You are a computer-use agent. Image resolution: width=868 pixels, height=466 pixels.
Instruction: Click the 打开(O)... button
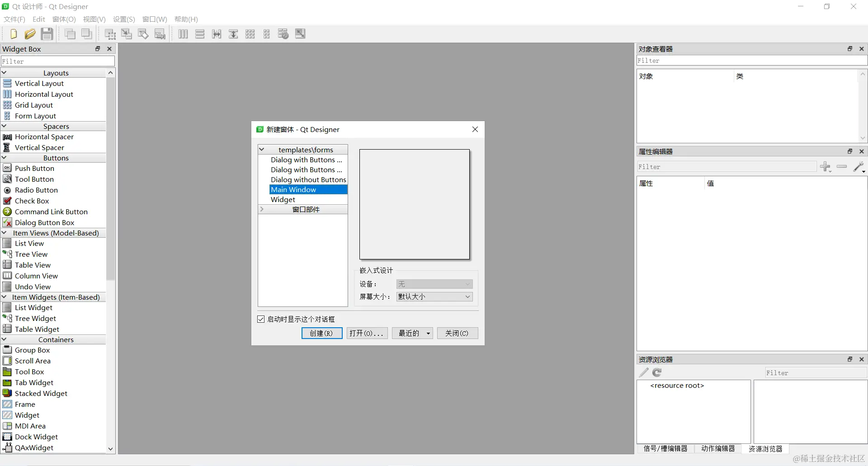(367, 333)
